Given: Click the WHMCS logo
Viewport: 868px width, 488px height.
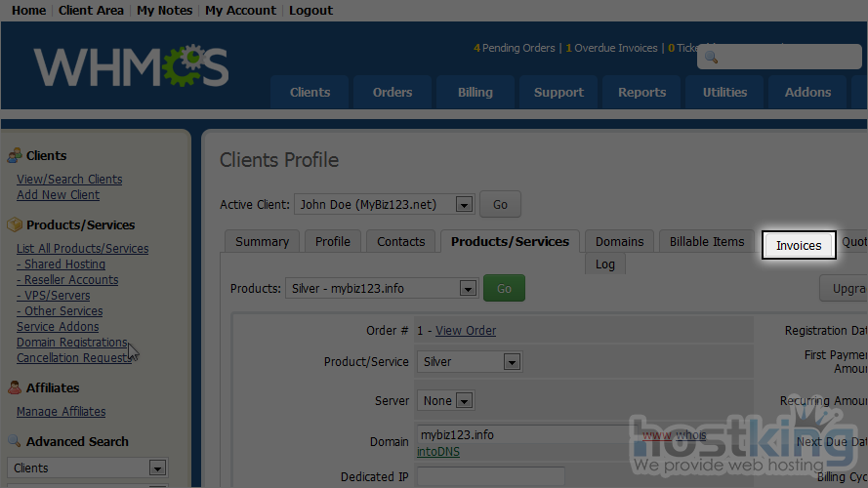Looking at the screenshot, I should [x=132, y=66].
